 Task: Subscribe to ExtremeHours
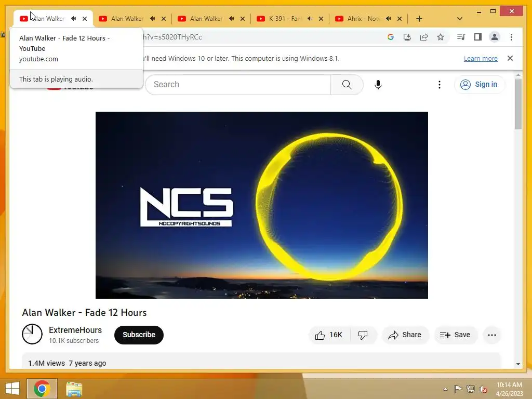[139, 335]
